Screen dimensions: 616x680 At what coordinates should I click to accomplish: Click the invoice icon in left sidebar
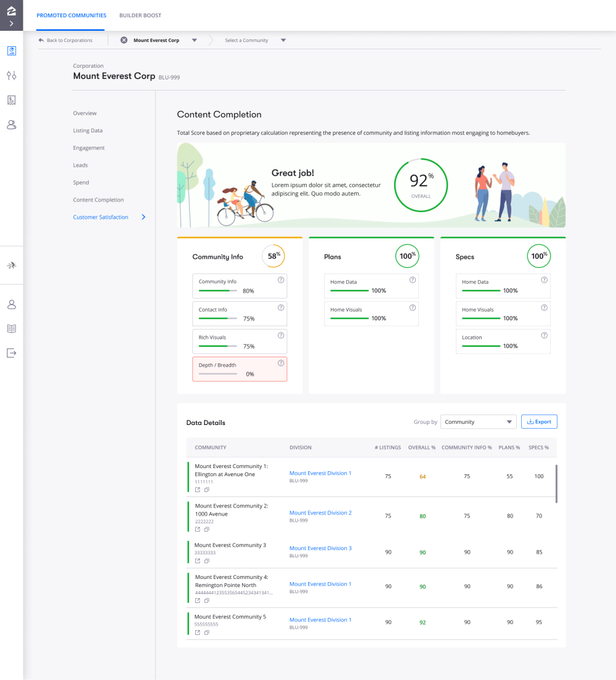click(x=11, y=100)
